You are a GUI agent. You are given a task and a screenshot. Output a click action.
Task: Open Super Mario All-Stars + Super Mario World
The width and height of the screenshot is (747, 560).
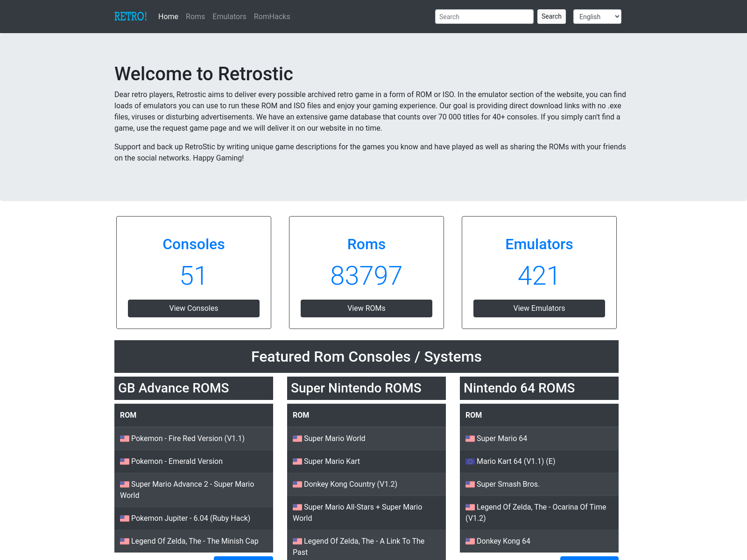pyautogui.click(x=358, y=513)
